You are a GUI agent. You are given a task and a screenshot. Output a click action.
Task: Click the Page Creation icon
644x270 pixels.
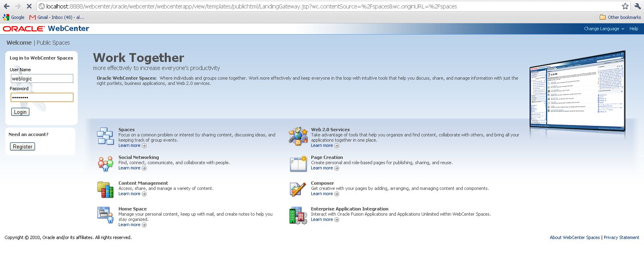tap(298, 164)
